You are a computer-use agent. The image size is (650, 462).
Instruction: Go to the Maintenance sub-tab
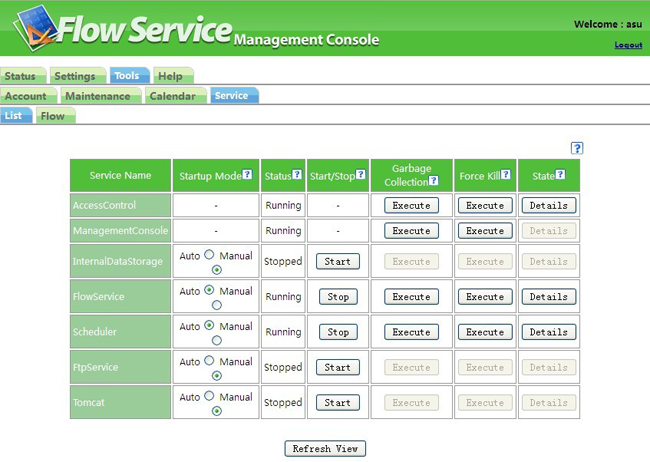click(x=101, y=96)
